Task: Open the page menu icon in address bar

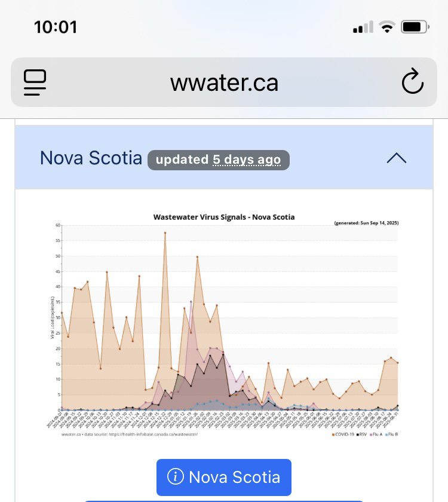Action: pos(35,82)
